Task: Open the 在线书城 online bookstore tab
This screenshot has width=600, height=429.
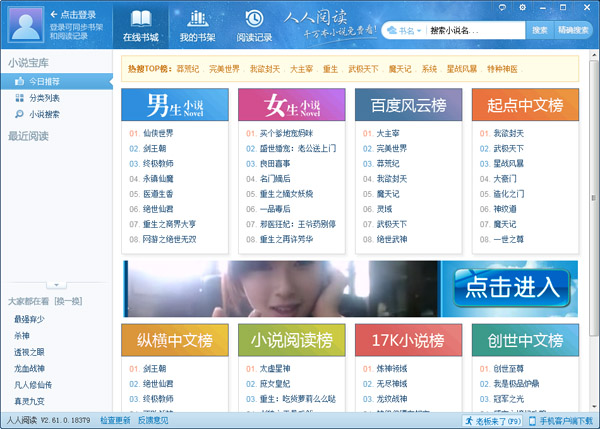Action: pyautogui.click(x=141, y=24)
